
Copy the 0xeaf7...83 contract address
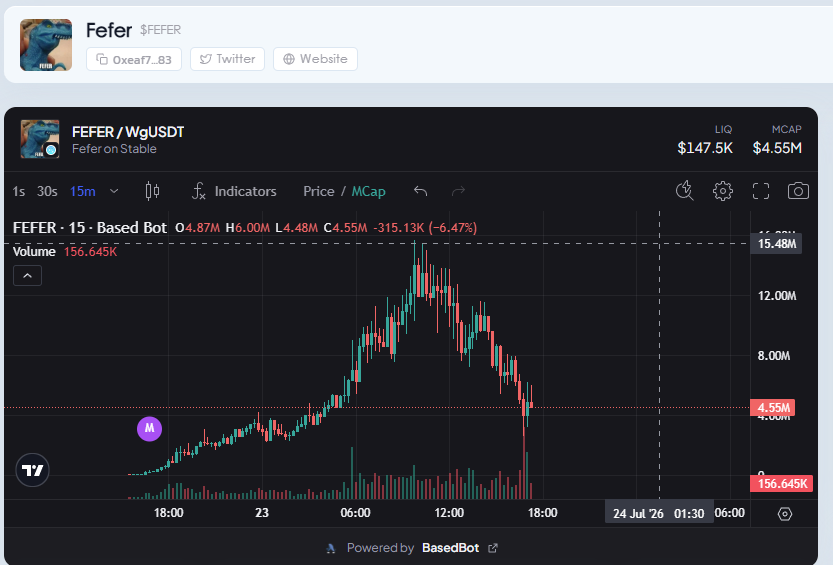click(x=134, y=59)
